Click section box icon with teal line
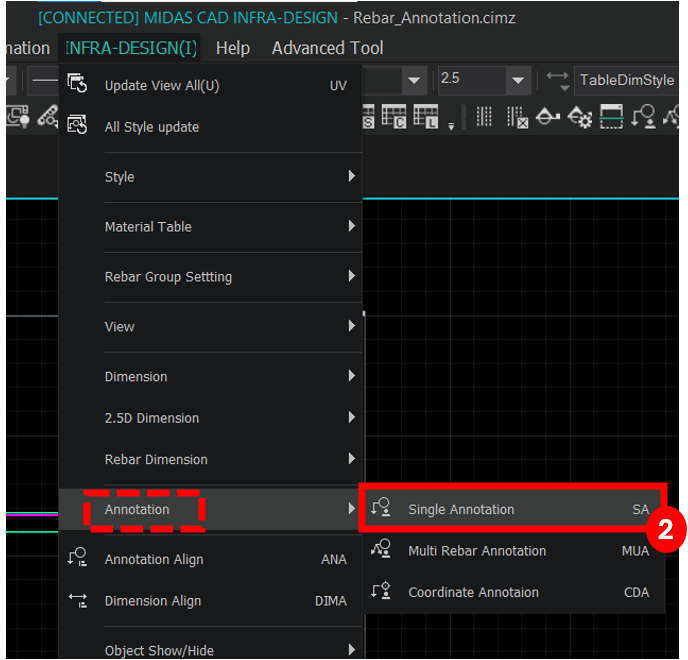This screenshot has width=688, height=660. tap(611, 117)
